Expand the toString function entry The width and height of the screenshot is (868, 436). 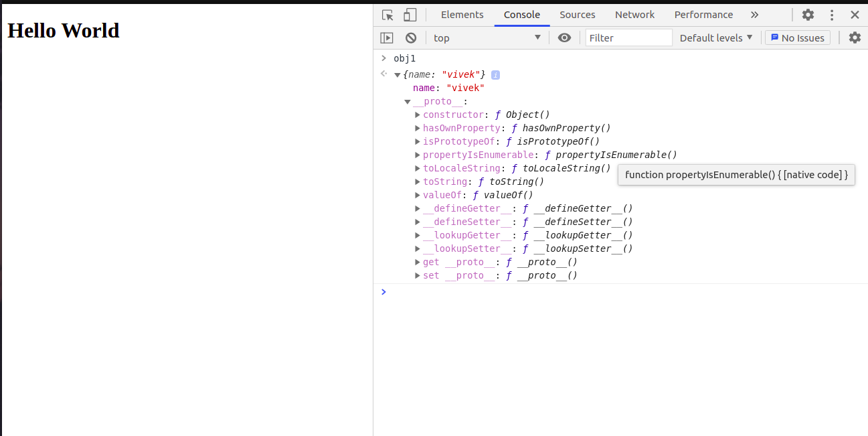(x=418, y=182)
